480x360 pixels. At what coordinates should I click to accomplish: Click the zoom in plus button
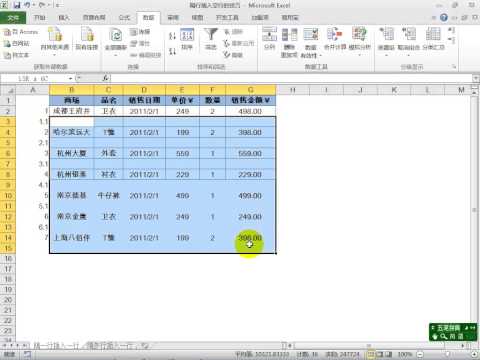(x=474, y=354)
